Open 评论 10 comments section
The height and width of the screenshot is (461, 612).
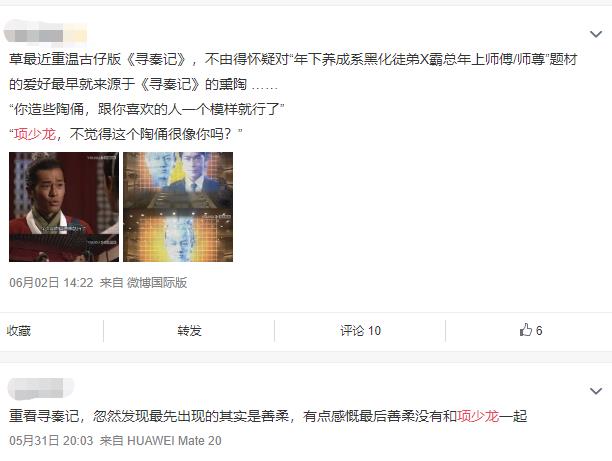pos(360,331)
